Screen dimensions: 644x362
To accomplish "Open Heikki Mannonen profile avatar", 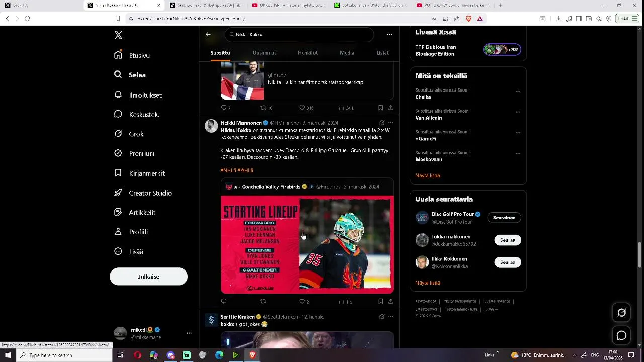I will [x=211, y=126].
